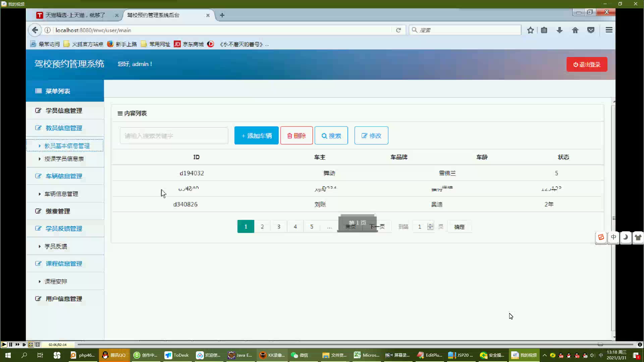This screenshot has height=362, width=644.
Task: Click the 退出登录 logout button
Action: 587,64
